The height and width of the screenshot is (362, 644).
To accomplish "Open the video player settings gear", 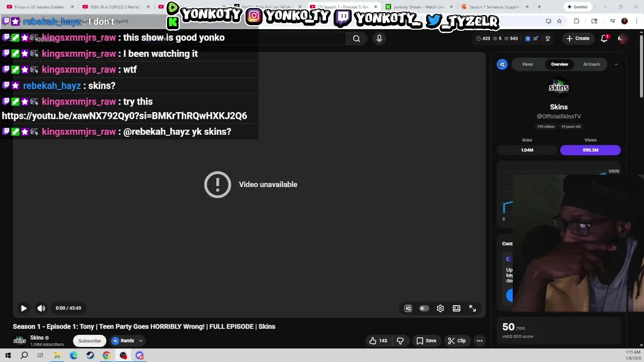I will pyautogui.click(x=440, y=308).
